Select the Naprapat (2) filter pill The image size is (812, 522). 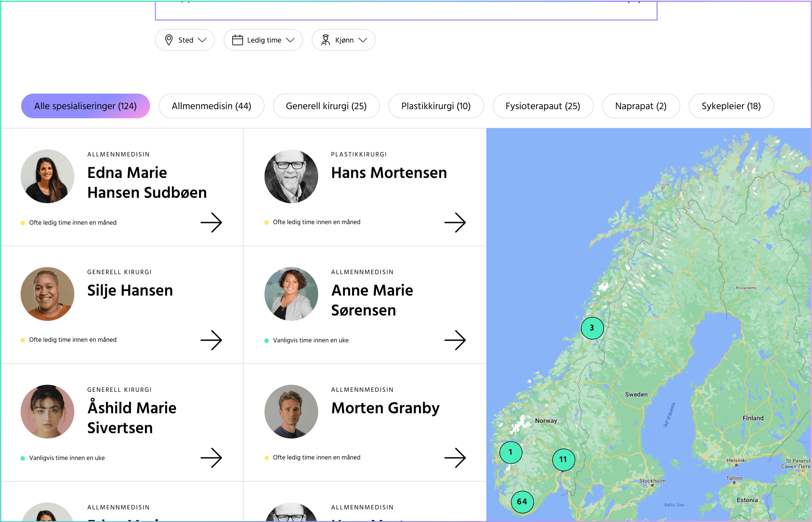(x=641, y=106)
